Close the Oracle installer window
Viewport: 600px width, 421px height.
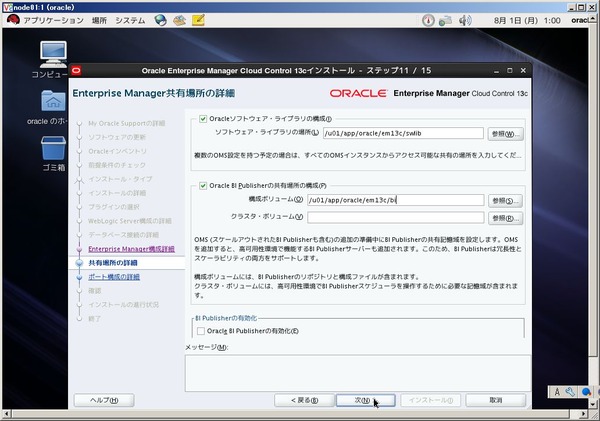click(523, 71)
